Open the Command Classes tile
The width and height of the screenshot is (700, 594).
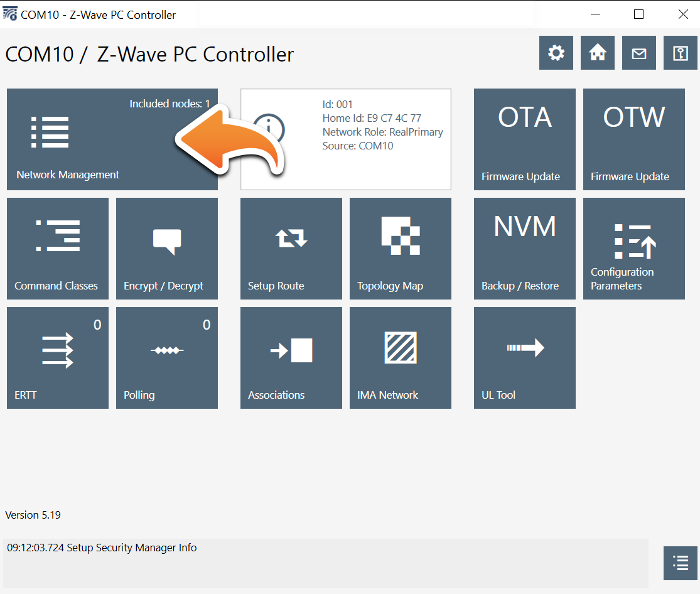click(58, 249)
